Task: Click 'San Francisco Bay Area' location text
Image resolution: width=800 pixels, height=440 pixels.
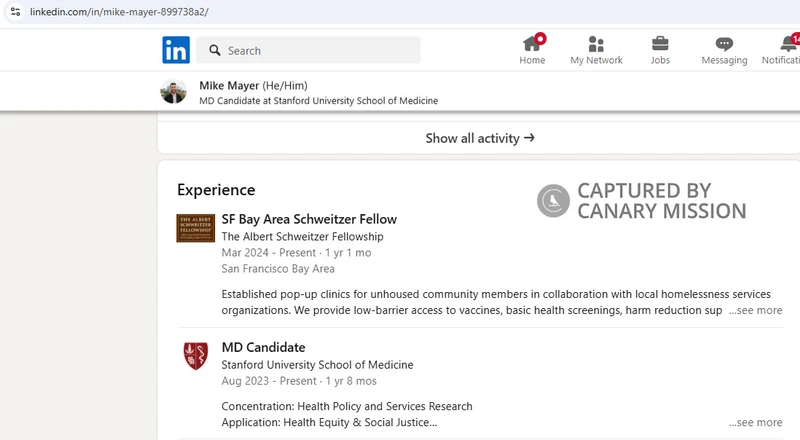Action: (x=278, y=269)
